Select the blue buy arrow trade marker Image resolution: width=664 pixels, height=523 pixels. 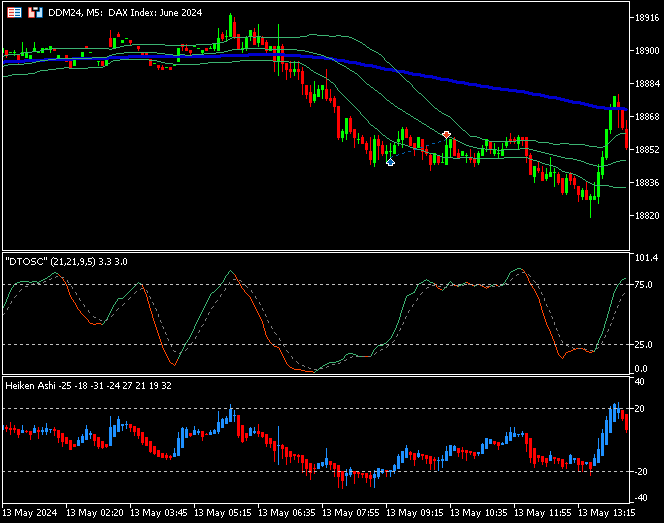pyautogui.click(x=390, y=162)
